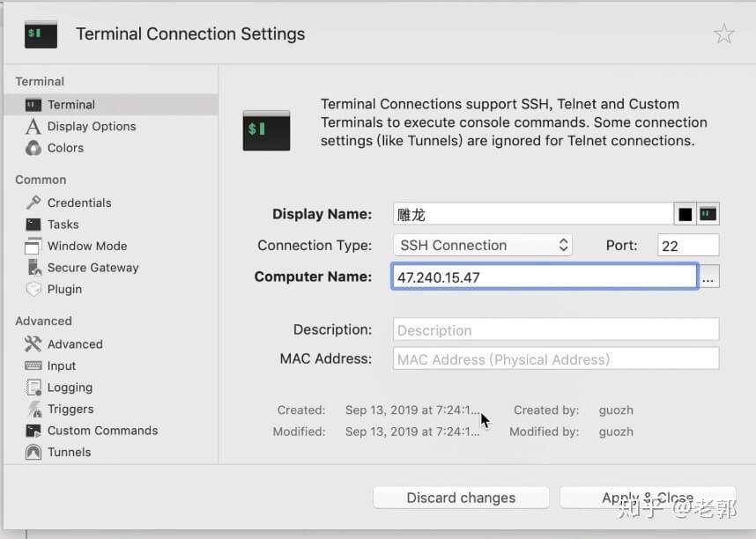Click the favorite star icon
Image resolution: width=756 pixels, height=539 pixels.
pyautogui.click(x=723, y=34)
